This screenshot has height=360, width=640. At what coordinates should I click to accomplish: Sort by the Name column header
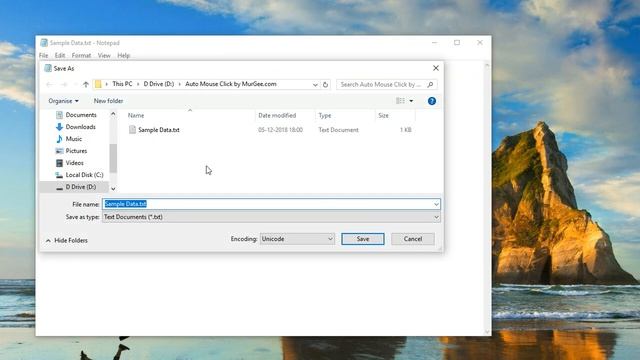tap(136, 116)
